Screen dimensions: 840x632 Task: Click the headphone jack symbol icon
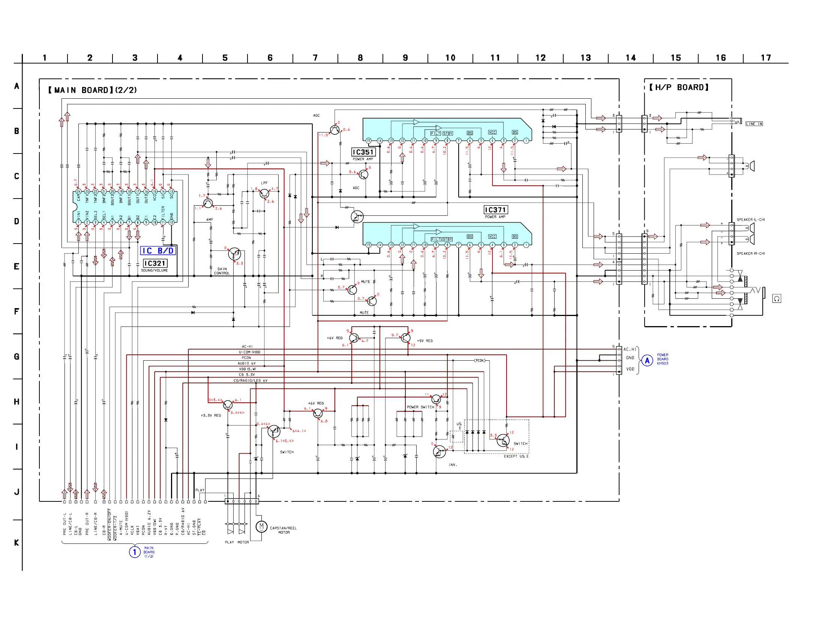(777, 299)
